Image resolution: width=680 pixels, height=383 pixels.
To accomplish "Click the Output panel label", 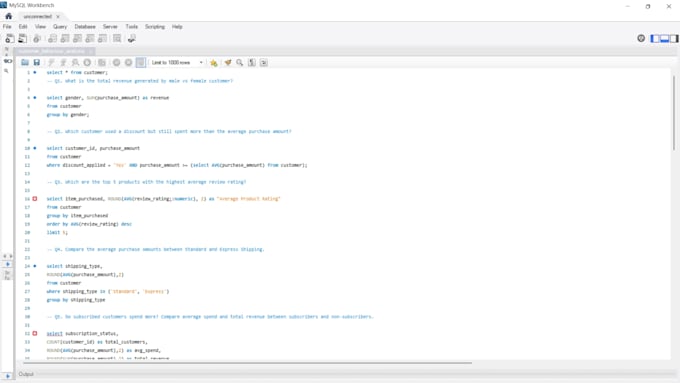I will [26, 374].
